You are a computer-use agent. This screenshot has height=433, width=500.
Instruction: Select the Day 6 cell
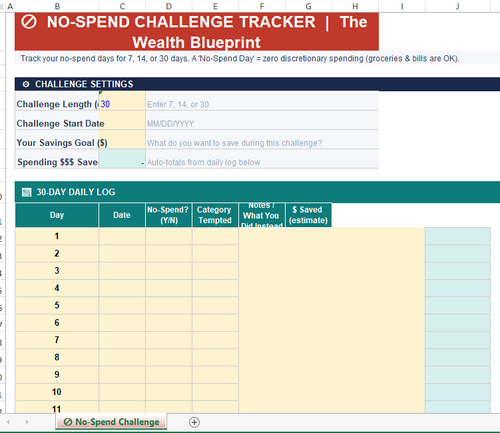[x=57, y=323]
